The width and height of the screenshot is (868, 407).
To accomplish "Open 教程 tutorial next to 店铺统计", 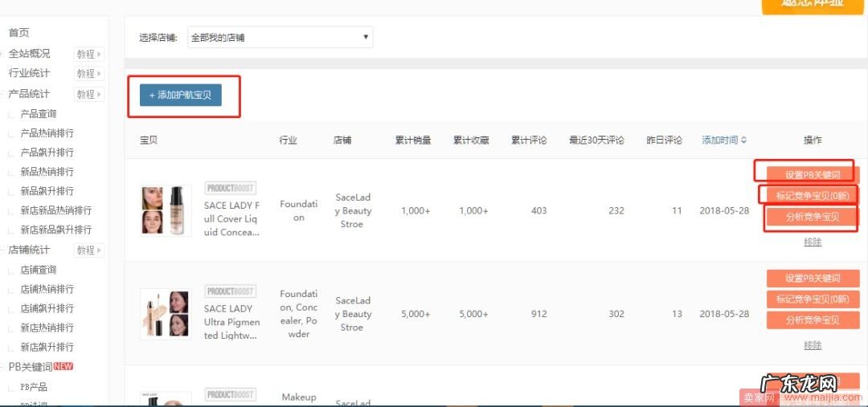I will click(x=89, y=250).
